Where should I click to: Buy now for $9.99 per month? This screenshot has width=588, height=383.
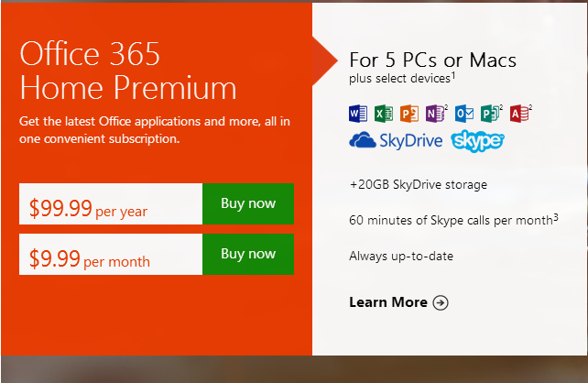pyautogui.click(x=248, y=254)
